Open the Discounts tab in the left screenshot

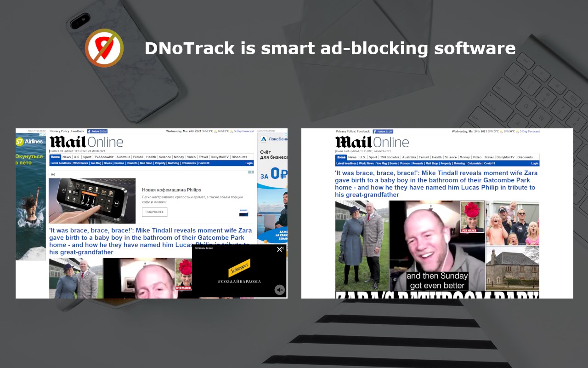tap(239, 157)
